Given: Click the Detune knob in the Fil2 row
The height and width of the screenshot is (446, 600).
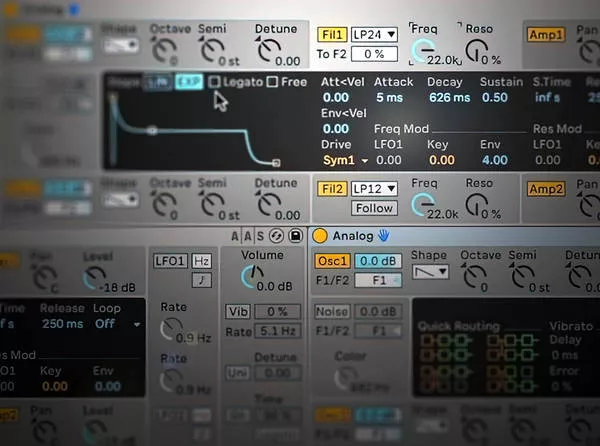Looking at the screenshot, I should [269, 205].
